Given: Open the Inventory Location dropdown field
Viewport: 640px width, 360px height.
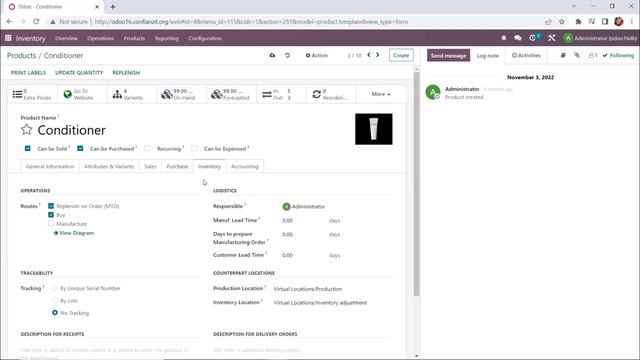Looking at the screenshot, I should (x=333, y=302).
